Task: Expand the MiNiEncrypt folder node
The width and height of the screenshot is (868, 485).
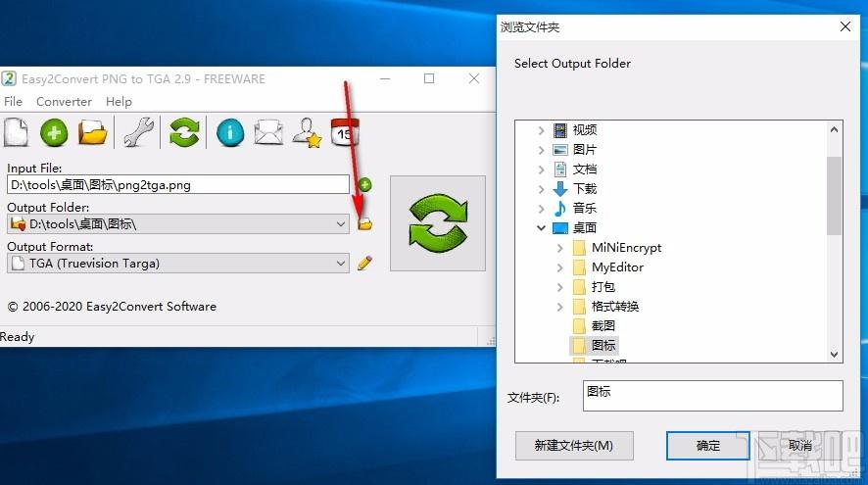Action: [x=560, y=248]
